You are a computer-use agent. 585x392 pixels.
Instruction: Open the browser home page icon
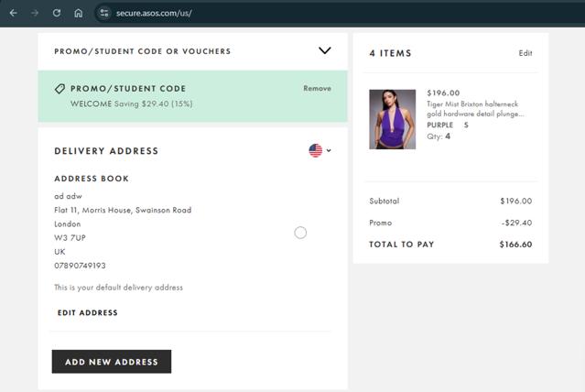[79, 14]
